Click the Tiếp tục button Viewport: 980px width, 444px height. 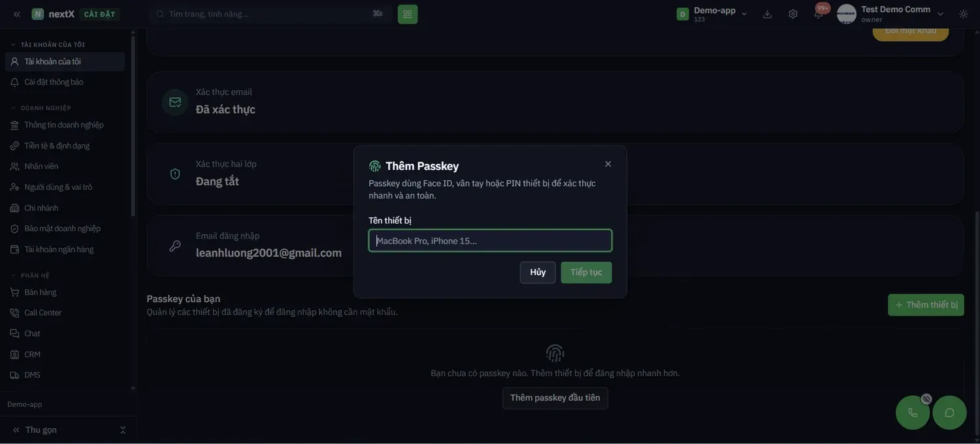pyautogui.click(x=586, y=272)
